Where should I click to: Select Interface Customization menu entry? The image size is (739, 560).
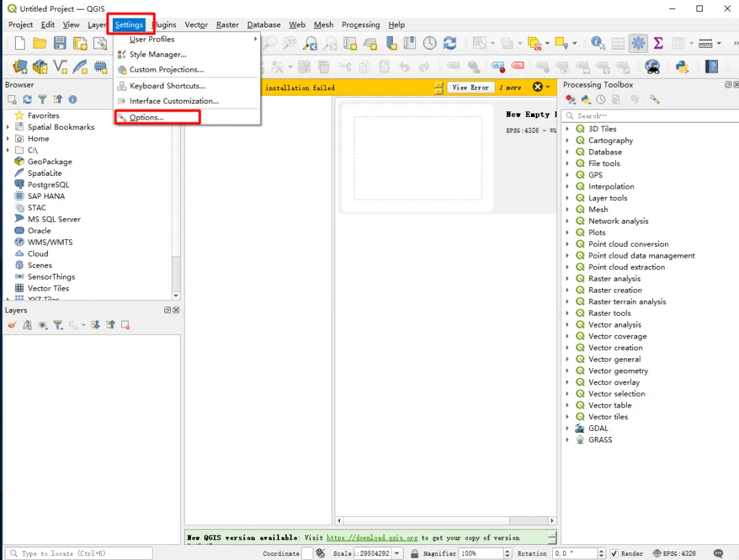click(x=187, y=101)
